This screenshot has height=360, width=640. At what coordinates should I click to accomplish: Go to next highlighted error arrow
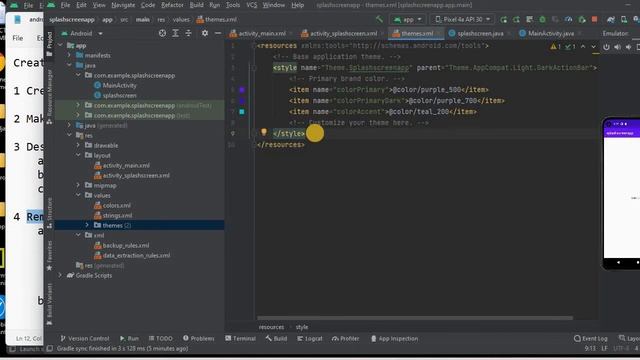(593, 47)
